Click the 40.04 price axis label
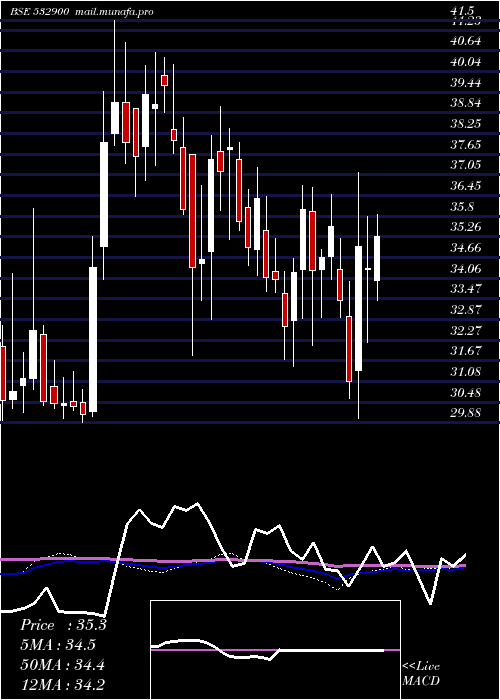Viewport: 500px width, 700px height. pos(466,62)
